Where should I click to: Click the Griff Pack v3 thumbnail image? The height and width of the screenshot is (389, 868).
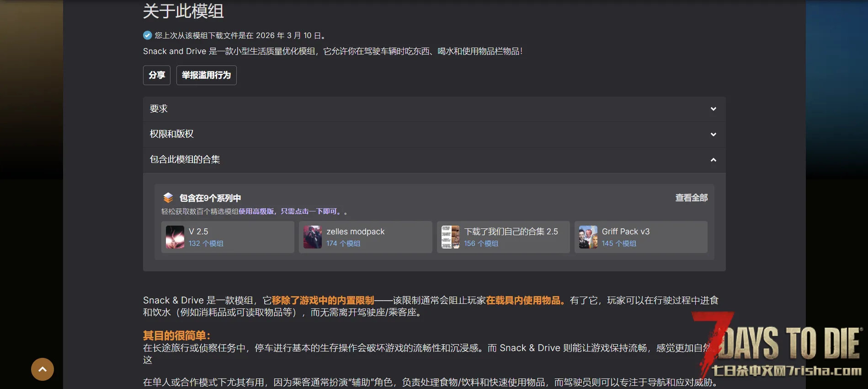click(588, 237)
